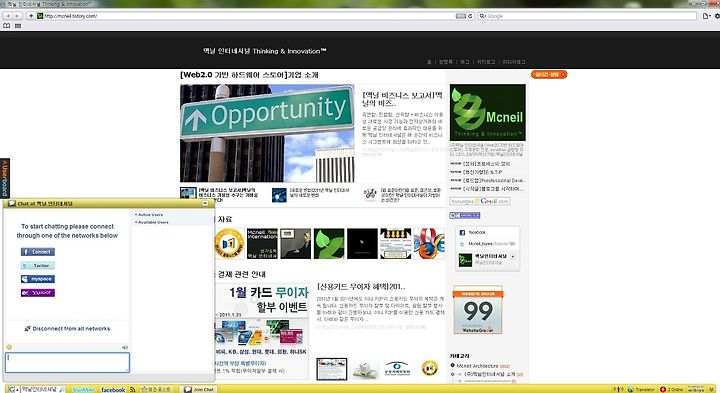This screenshot has height=393, width=720.
Task: Click the E.N.T.P notice link
Action: (483, 172)
